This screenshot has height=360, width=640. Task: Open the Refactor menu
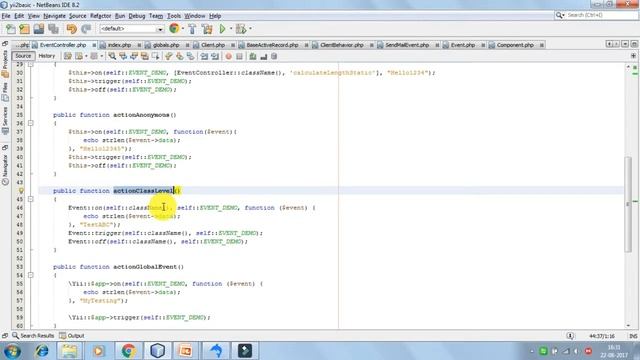point(100,16)
